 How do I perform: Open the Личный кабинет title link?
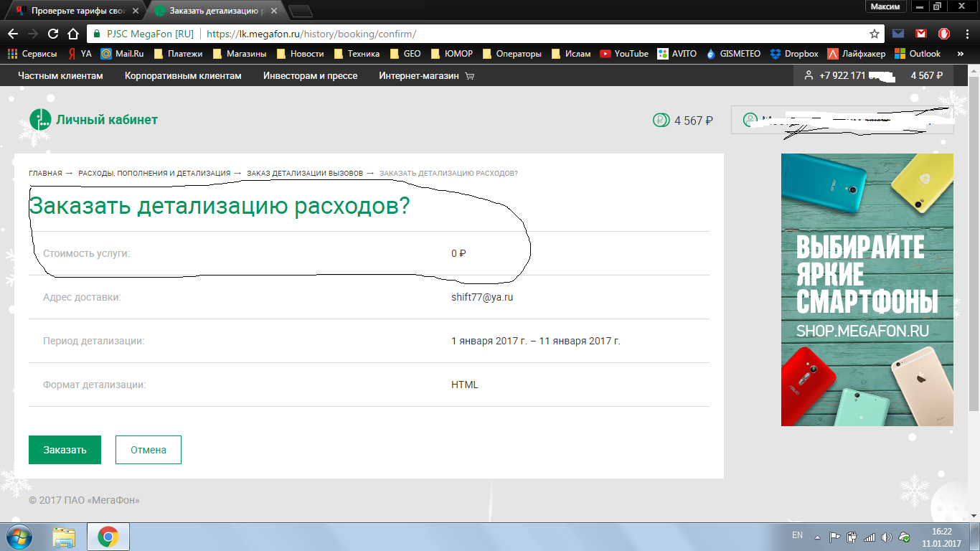tap(107, 120)
